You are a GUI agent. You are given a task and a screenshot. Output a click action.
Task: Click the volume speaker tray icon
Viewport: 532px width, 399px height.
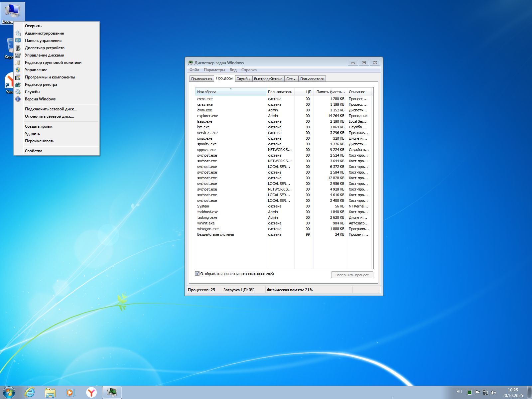click(493, 392)
